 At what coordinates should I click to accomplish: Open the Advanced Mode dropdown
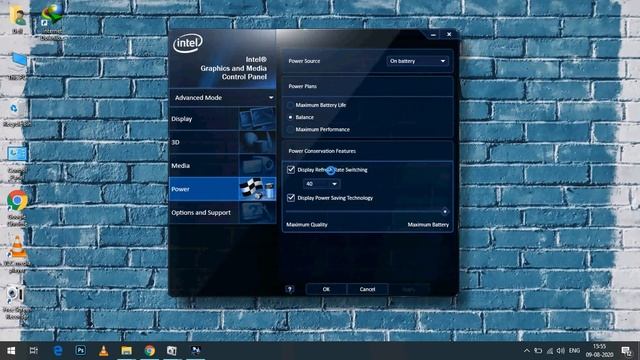(x=223, y=98)
